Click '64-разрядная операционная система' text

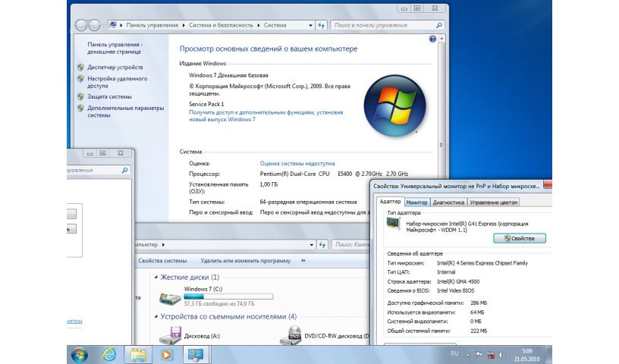pyautogui.click(x=308, y=202)
